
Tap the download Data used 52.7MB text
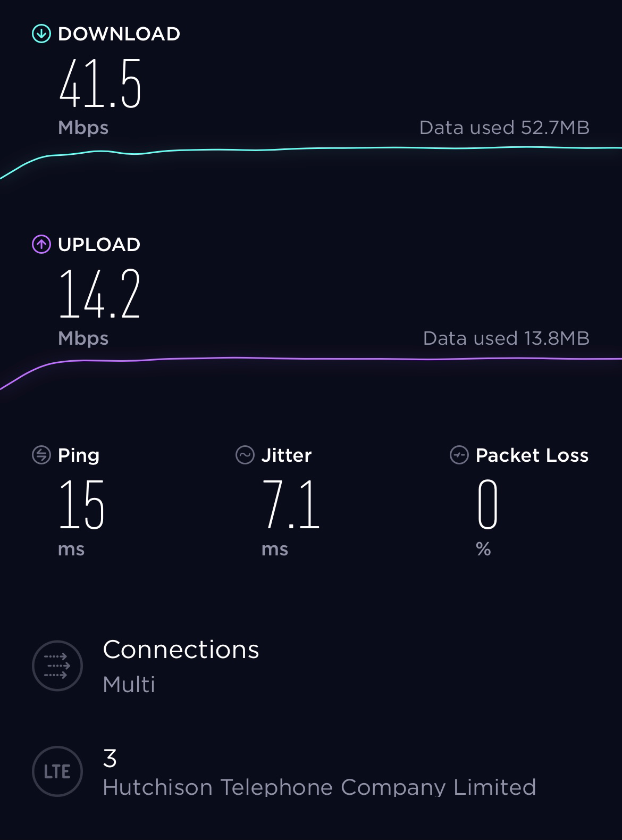[x=504, y=128]
